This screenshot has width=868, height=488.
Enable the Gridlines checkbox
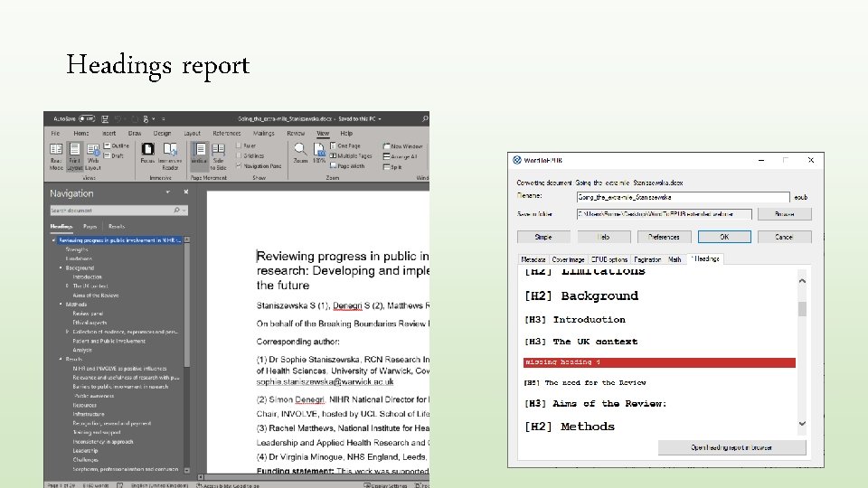pyautogui.click(x=239, y=155)
